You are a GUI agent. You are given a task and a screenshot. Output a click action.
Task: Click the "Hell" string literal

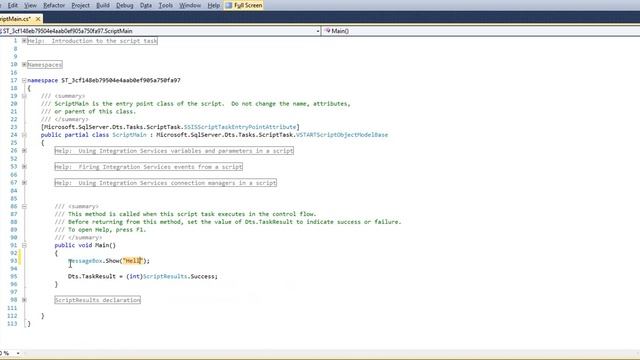133,261
